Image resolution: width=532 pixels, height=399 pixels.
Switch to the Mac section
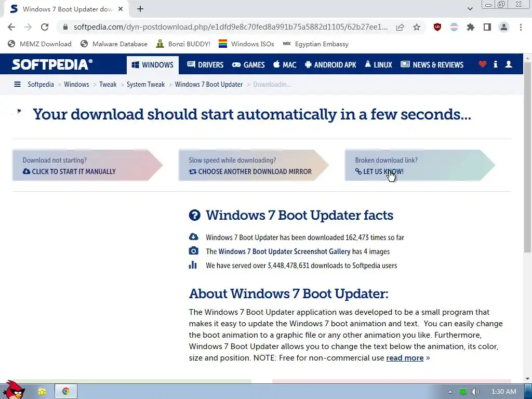pyautogui.click(x=285, y=64)
